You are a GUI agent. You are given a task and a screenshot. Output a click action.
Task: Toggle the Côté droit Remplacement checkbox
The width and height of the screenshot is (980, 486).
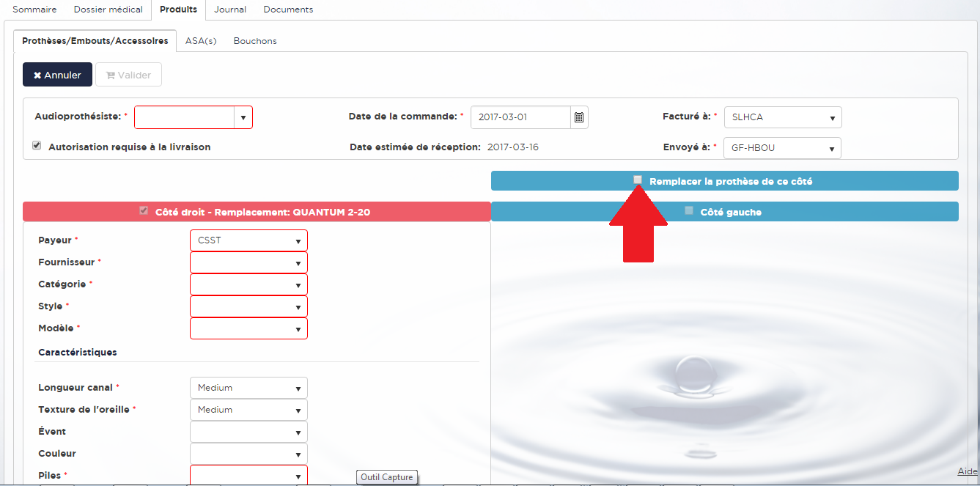pos(144,211)
